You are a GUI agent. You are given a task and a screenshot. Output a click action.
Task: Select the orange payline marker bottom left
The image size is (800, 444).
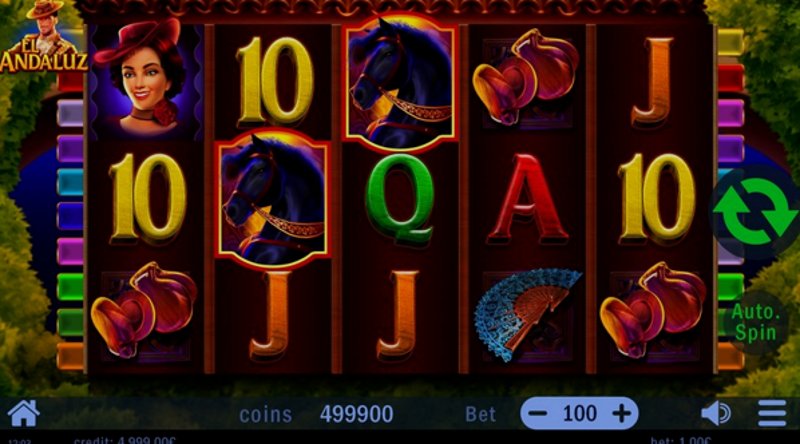coord(70,356)
